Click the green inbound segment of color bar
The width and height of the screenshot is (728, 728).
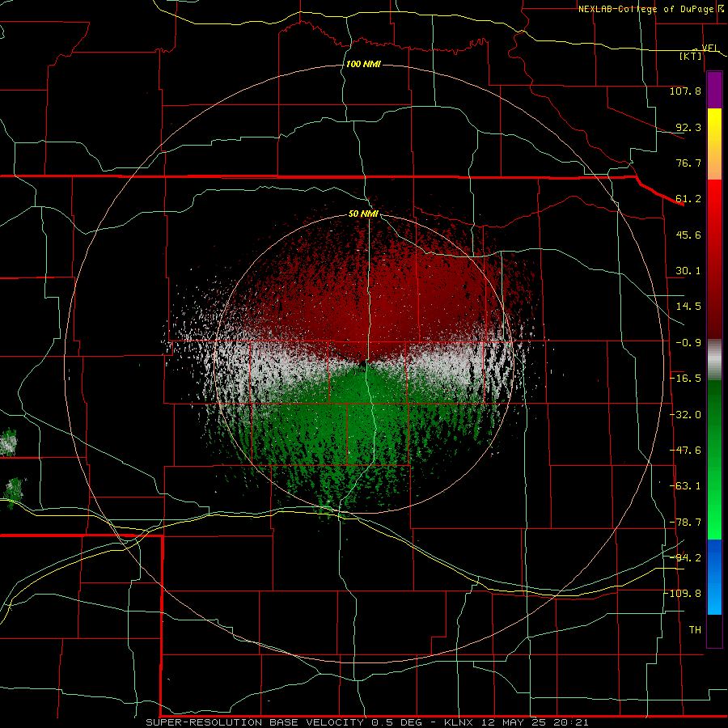coord(714,459)
